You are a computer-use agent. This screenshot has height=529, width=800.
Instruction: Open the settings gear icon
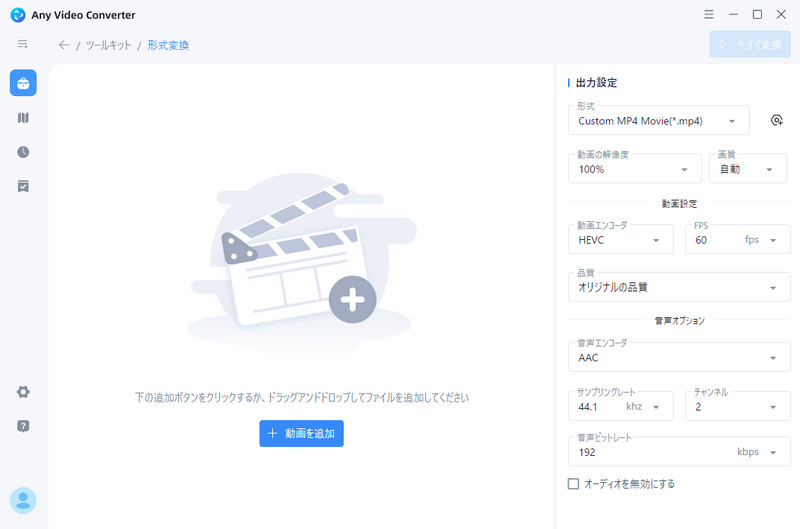(x=23, y=392)
